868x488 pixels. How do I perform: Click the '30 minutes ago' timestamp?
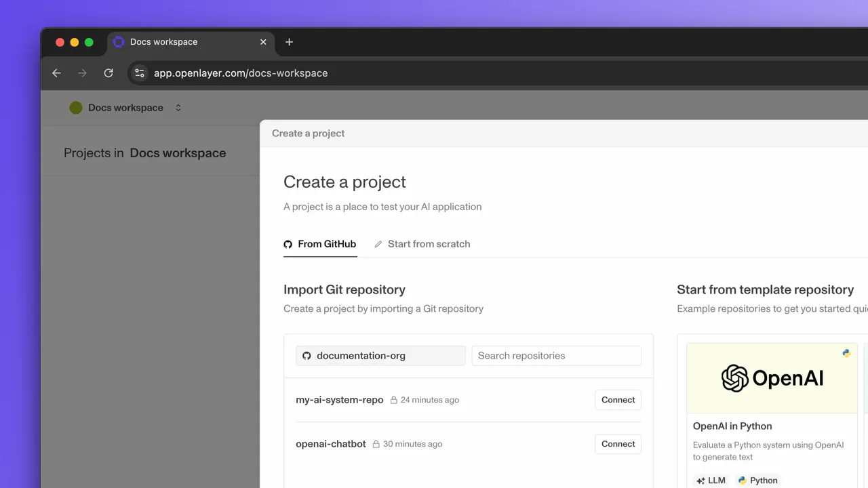point(412,445)
